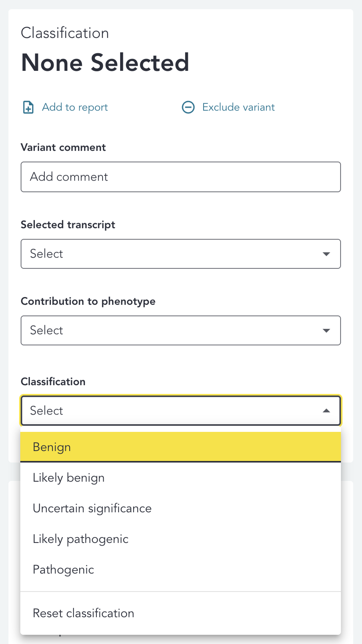Viewport: 362px width, 644px height.
Task: Click the Variant comment label
Action: [x=63, y=147]
